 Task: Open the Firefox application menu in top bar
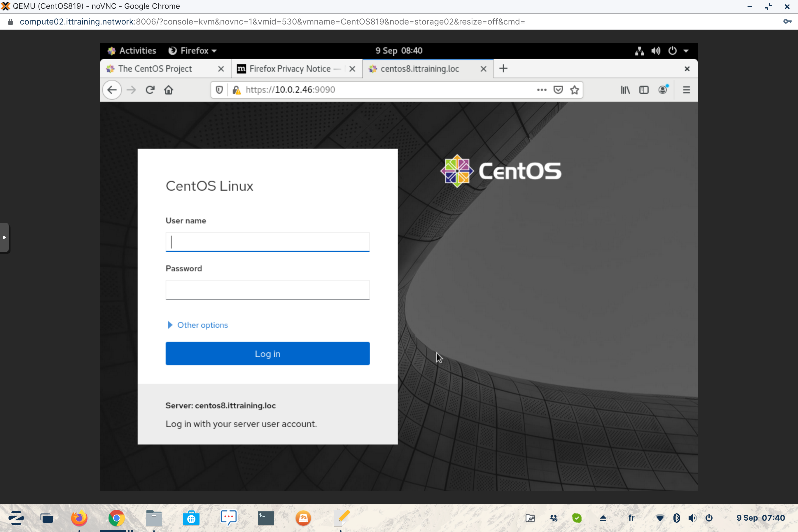click(x=192, y=50)
